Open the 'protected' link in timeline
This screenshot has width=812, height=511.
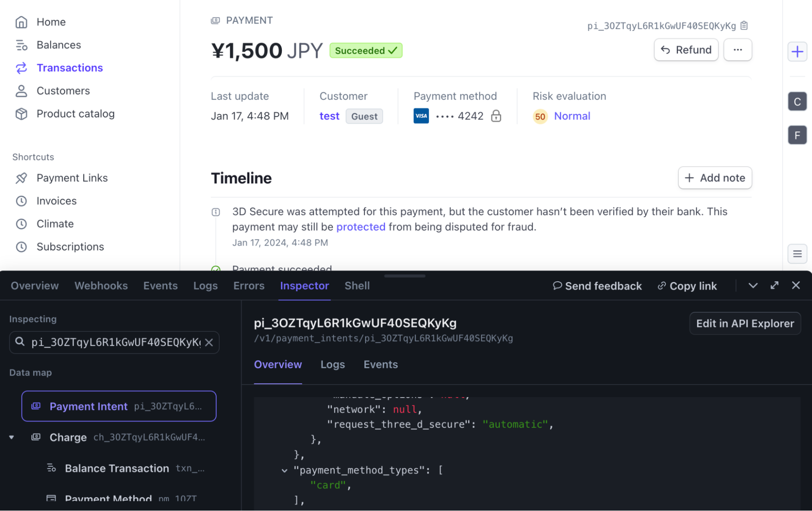tap(361, 227)
